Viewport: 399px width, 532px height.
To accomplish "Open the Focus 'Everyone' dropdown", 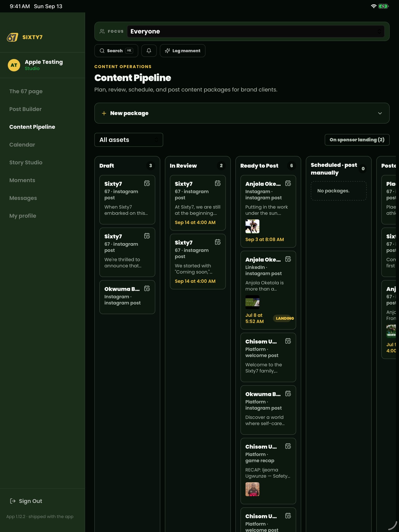I will tap(256, 31).
